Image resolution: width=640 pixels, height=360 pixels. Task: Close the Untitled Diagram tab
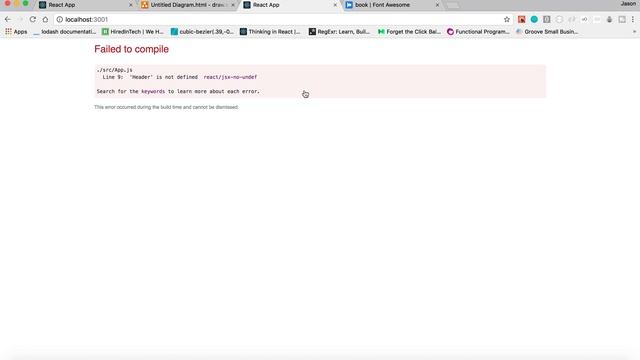click(x=233, y=5)
